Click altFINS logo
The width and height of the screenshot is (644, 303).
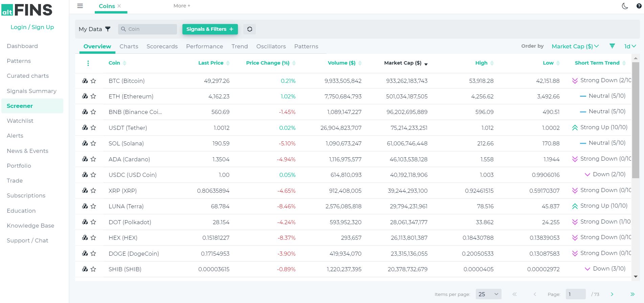coord(27,10)
